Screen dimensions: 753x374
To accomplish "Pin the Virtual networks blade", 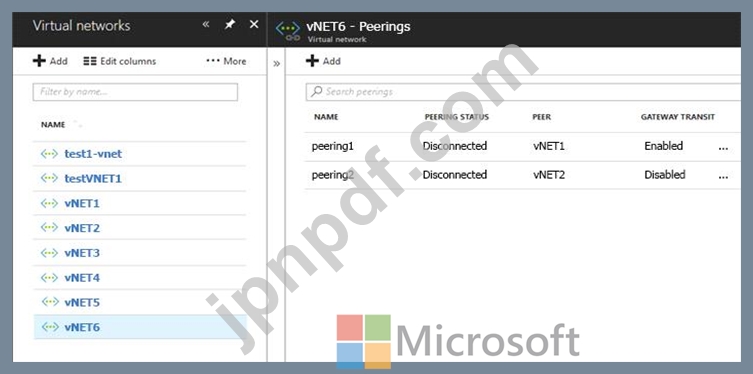I will point(230,24).
